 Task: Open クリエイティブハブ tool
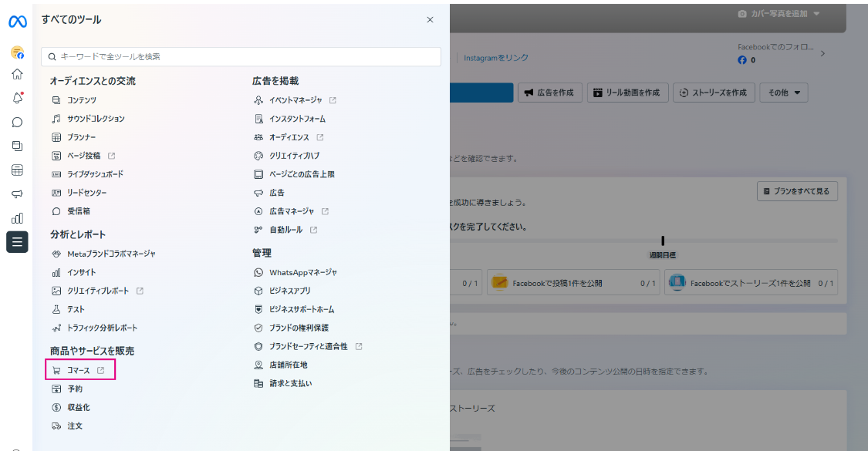[x=287, y=156]
